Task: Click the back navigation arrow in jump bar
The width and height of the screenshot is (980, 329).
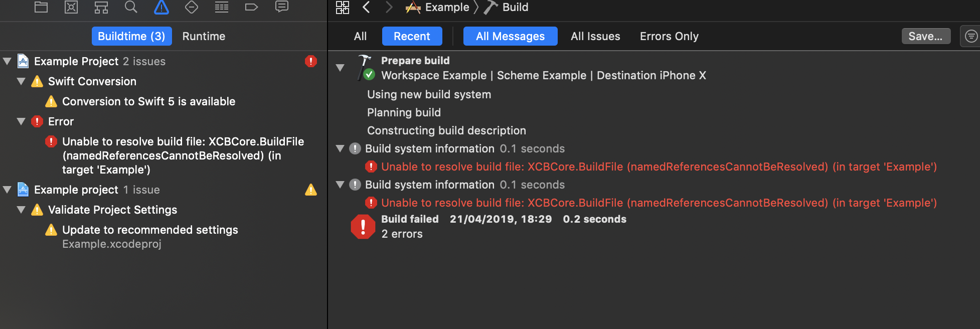Action: pyautogui.click(x=366, y=8)
